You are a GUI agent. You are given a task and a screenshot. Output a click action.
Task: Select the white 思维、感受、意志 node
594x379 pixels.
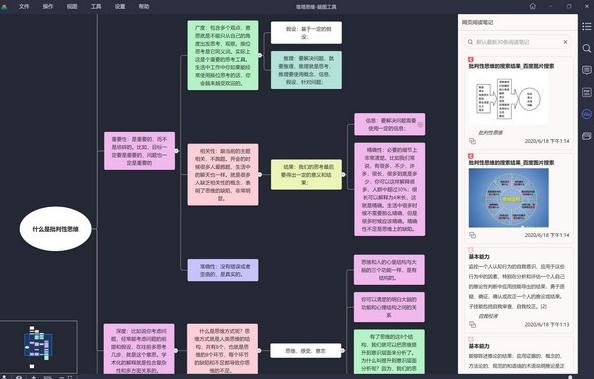pyautogui.click(x=306, y=351)
